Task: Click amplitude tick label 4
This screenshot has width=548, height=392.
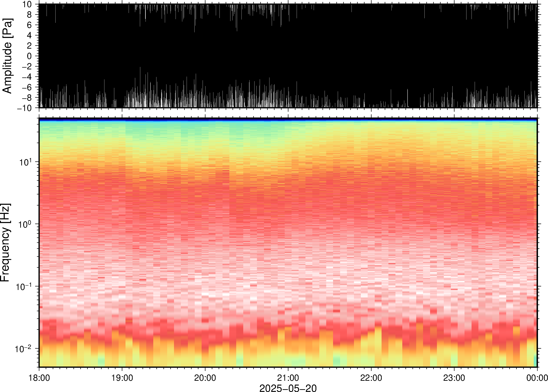Action: tap(29, 35)
